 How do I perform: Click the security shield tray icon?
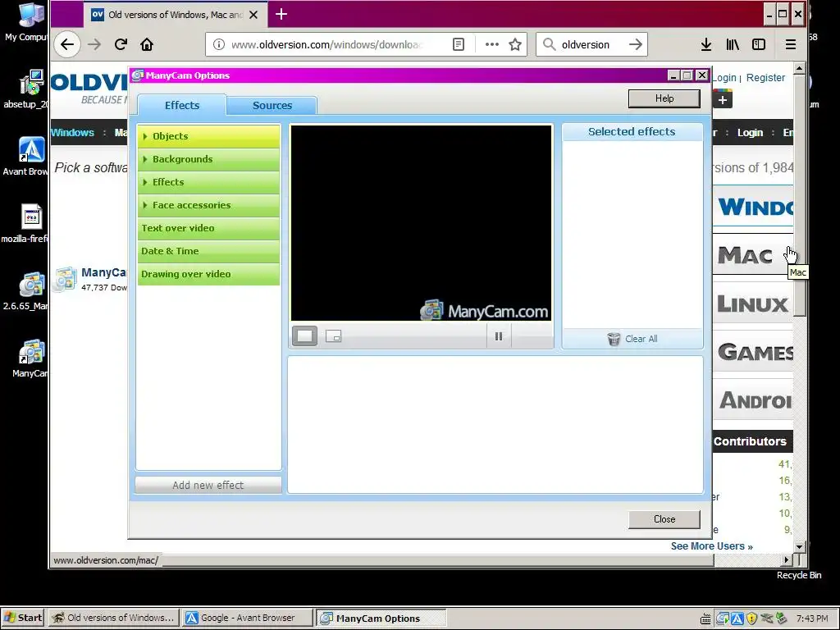click(751, 619)
